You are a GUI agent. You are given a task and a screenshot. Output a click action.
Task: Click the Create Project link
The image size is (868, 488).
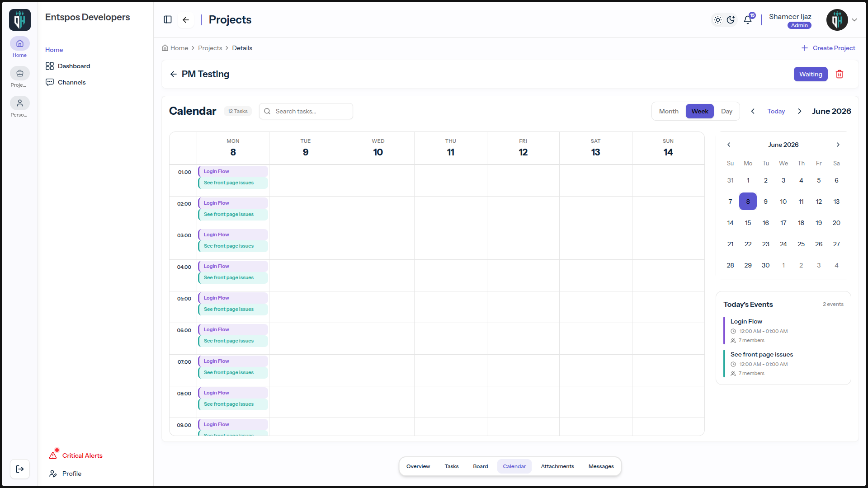pyautogui.click(x=828, y=48)
